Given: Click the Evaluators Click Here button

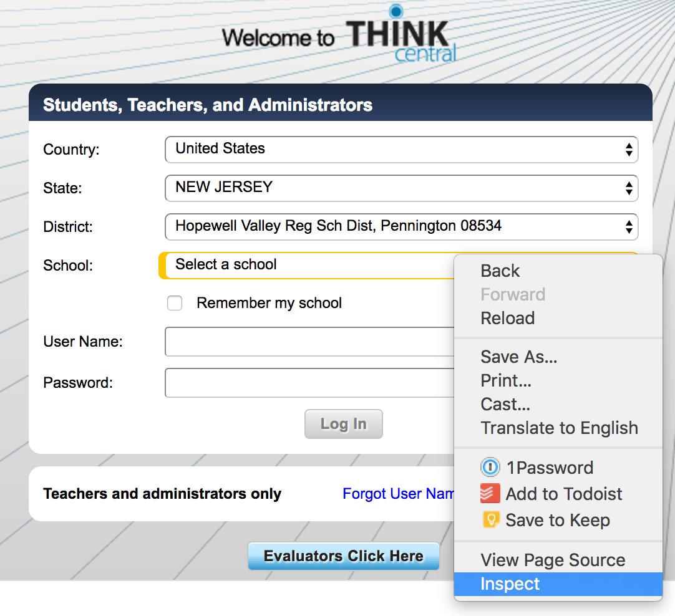Looking at the screenshot, I should pos(343,556).
